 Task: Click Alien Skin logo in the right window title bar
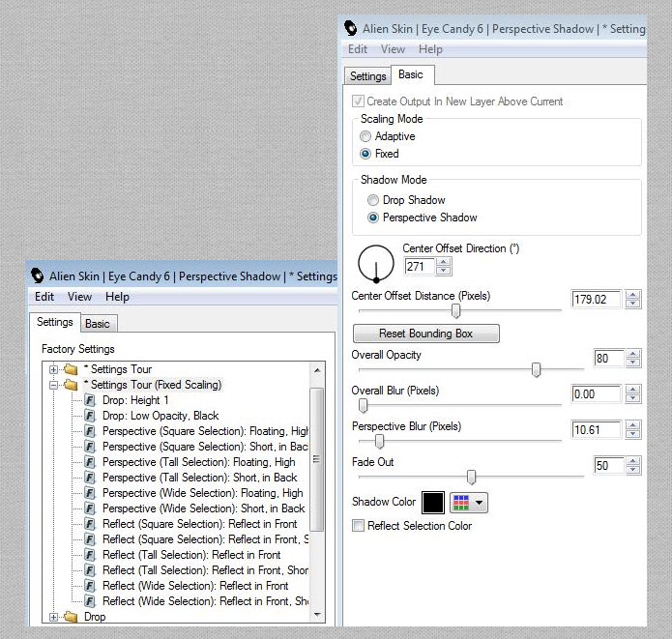point(351,28)
